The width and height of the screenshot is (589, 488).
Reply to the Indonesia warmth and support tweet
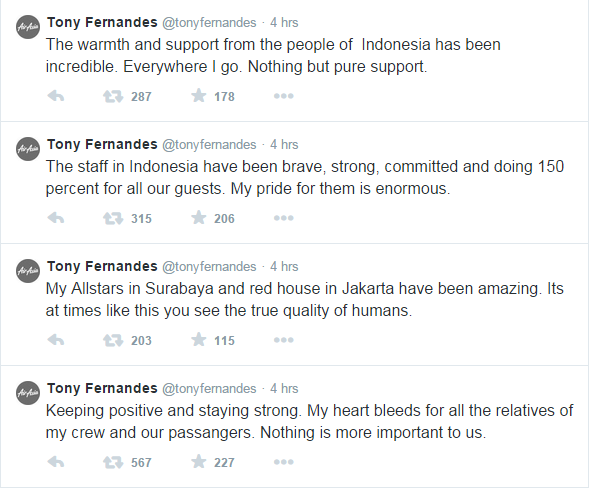pos(56,96)
